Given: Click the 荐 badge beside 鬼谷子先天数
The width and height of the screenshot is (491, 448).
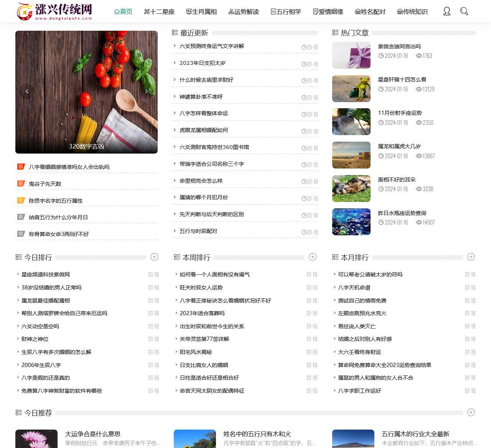Looking at the screenshot, I should click(x=21, y=183).
